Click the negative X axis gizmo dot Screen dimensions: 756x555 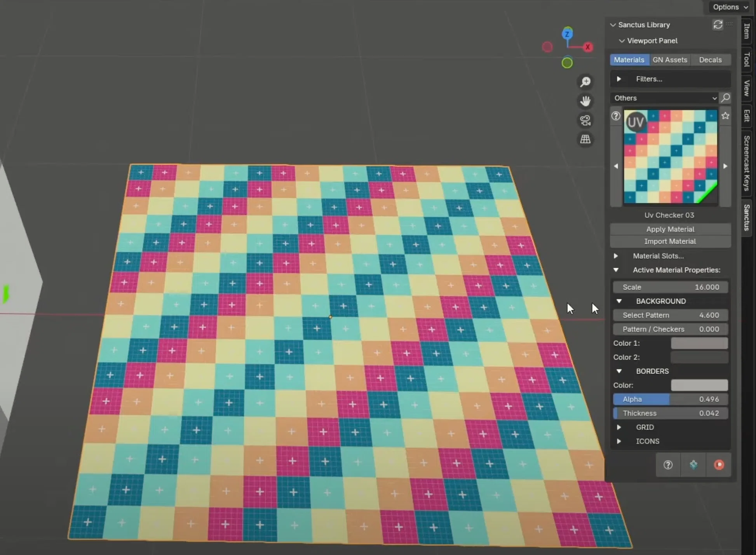[x=547, y=47]
